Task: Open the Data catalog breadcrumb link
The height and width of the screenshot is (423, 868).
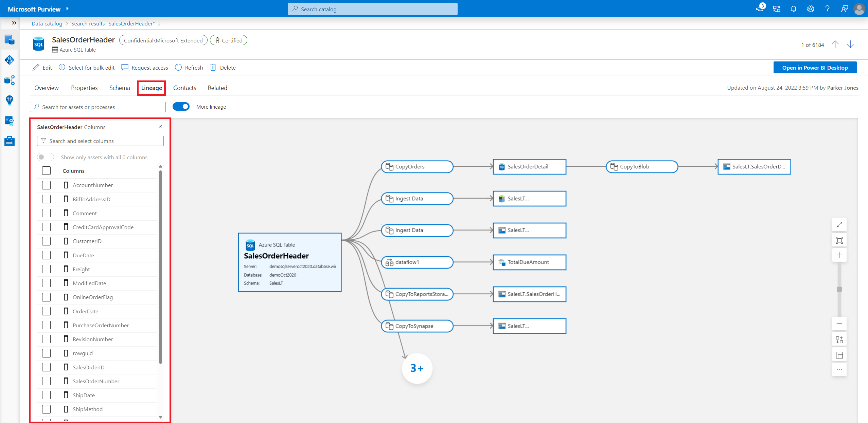Action: click(x=47, y=23)
